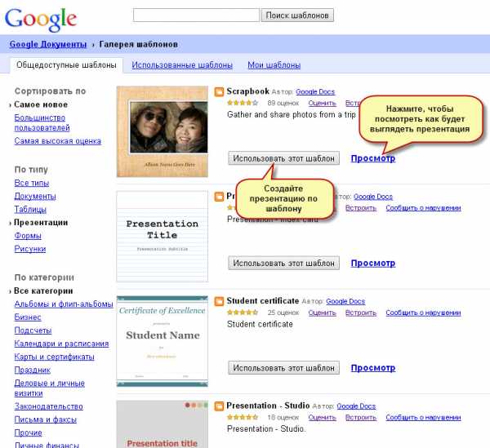Sort by Большинство пользователей
Screen dimensions: 490x448
tap(42, 122)
